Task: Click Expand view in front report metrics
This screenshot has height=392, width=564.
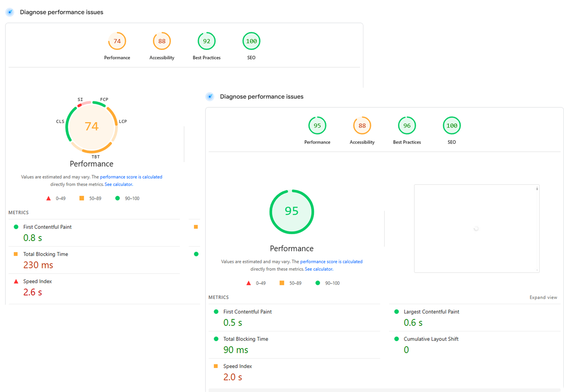Action: click(x=543, y=297)
